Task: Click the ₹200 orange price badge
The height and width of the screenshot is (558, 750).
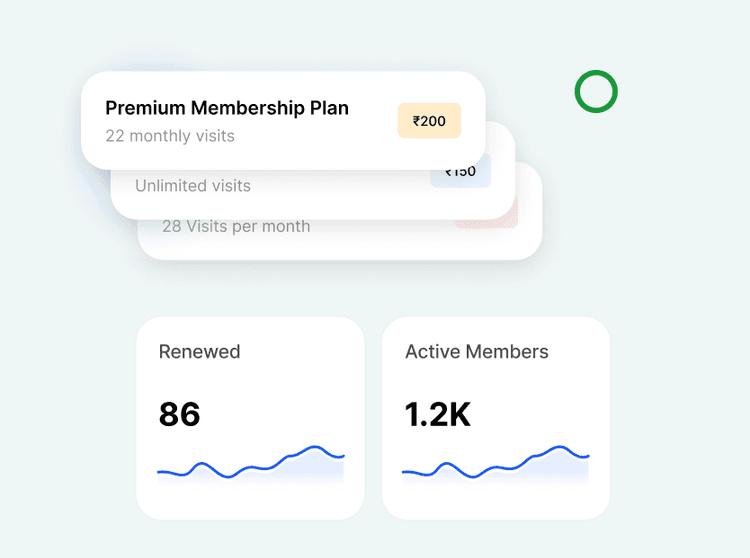Action: point(429,121)
